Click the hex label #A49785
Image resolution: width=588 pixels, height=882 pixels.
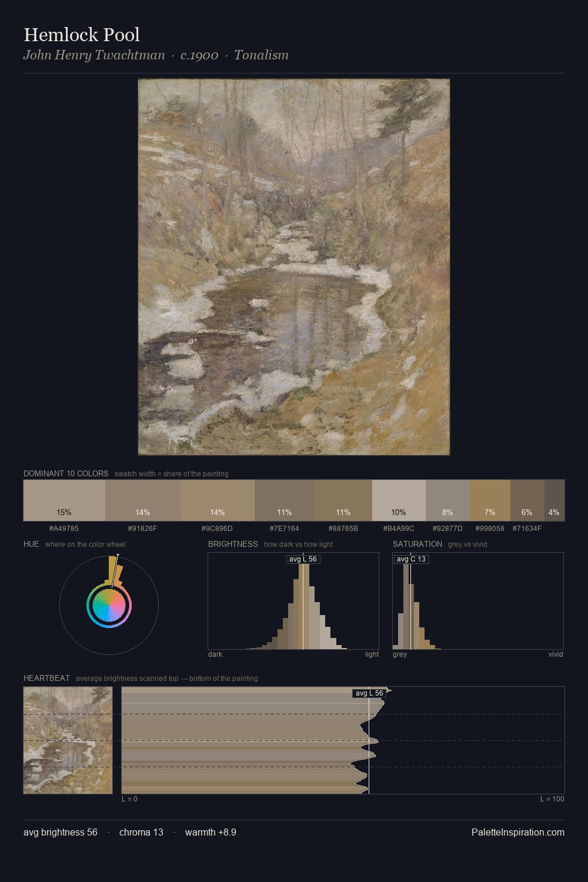[x=64, y=529]
